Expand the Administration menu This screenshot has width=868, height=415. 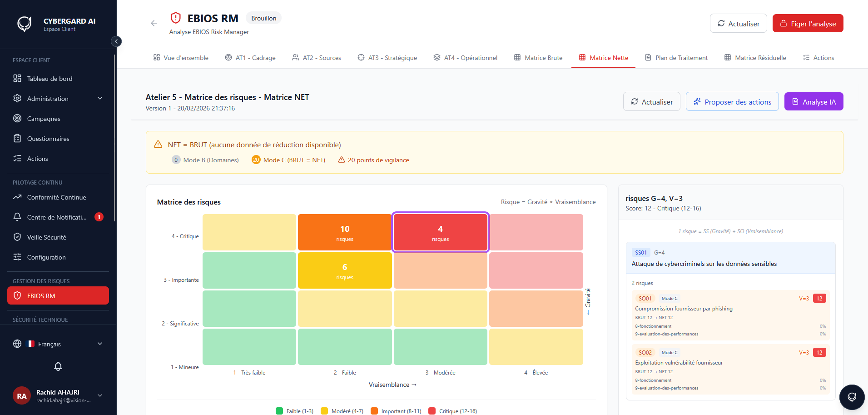[58, 98]
